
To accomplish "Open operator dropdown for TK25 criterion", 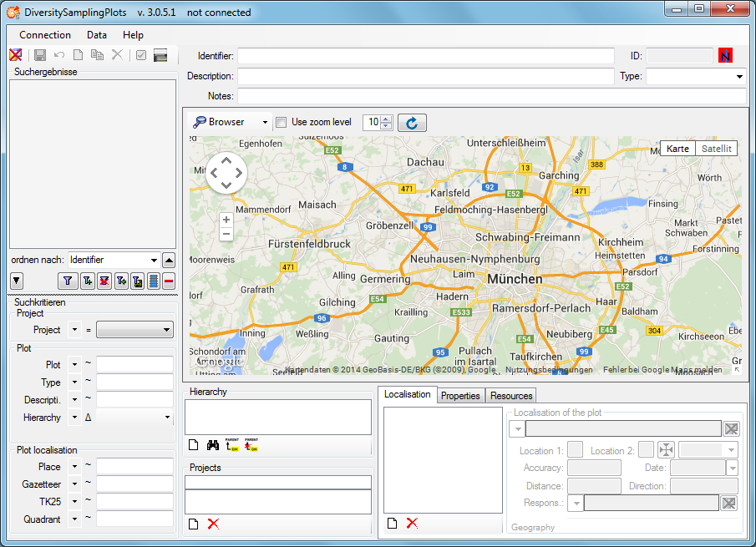I will tap(74, 502).
